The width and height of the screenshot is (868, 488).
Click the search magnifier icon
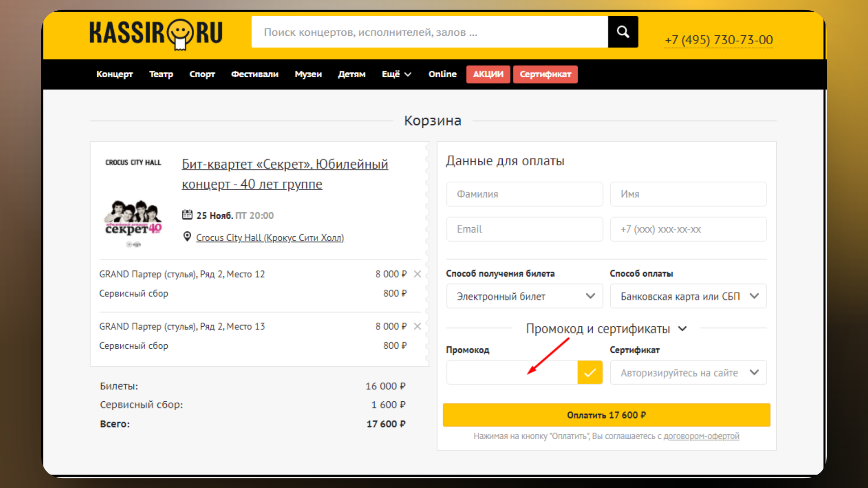623,32
